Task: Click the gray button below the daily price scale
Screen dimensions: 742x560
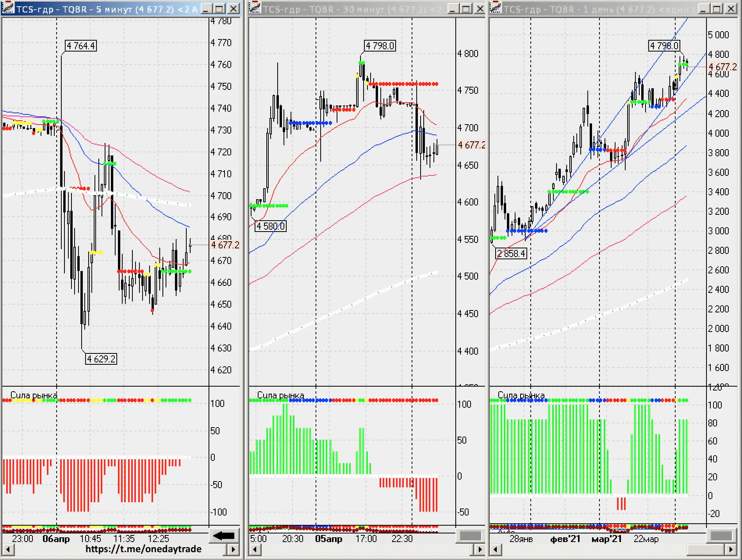Action: [721, 536]
